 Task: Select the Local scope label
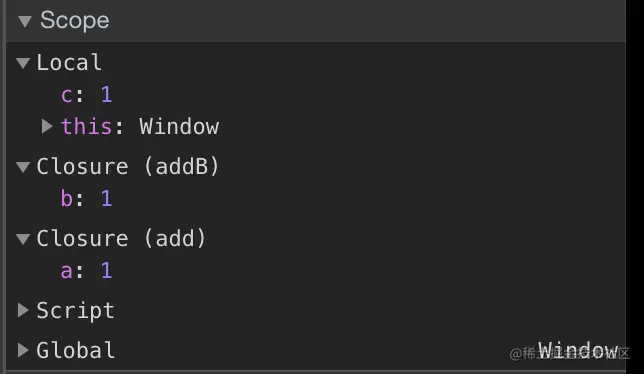[69, 62]
